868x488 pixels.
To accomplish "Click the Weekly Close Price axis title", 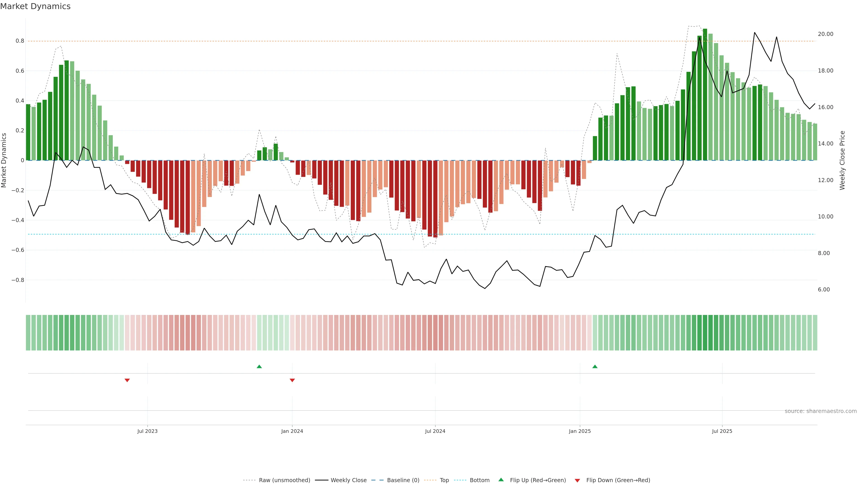I will coord(842,160).
